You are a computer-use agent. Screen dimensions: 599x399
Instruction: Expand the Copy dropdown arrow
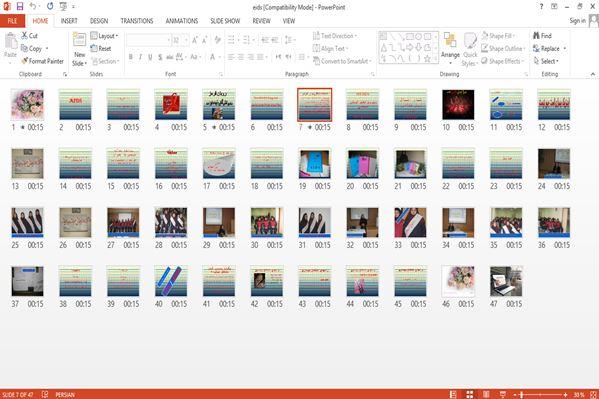[47, 49]
